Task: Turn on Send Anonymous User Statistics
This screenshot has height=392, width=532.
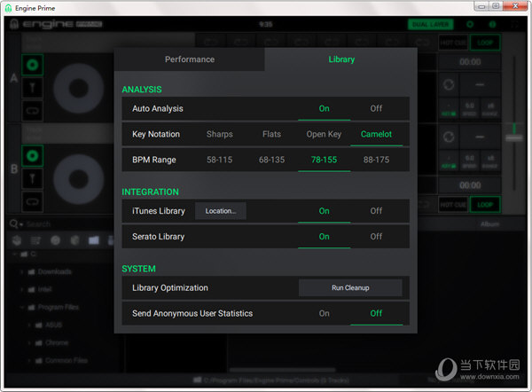Action: pos(324,314)
